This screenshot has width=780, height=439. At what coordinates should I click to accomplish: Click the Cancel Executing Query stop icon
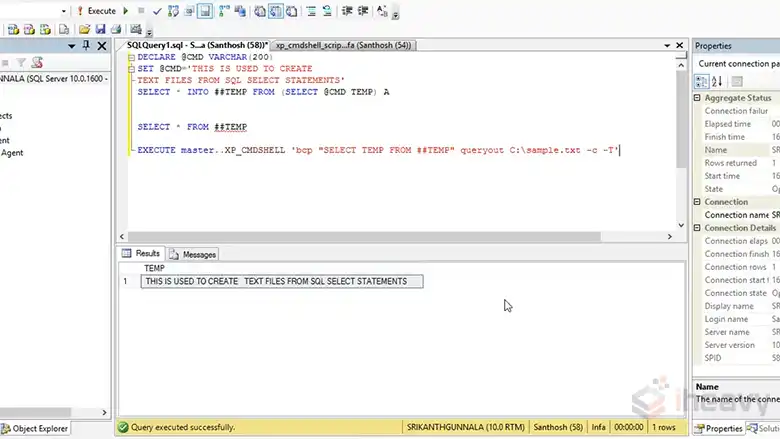click(x=141, y=11)
